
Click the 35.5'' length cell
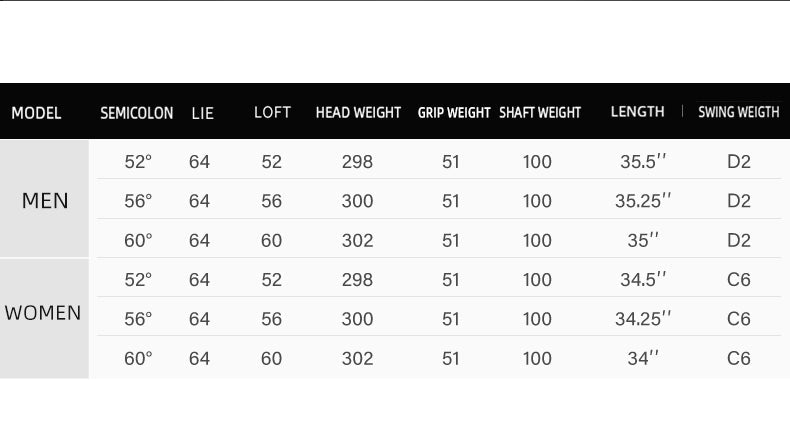coord(642,162)
